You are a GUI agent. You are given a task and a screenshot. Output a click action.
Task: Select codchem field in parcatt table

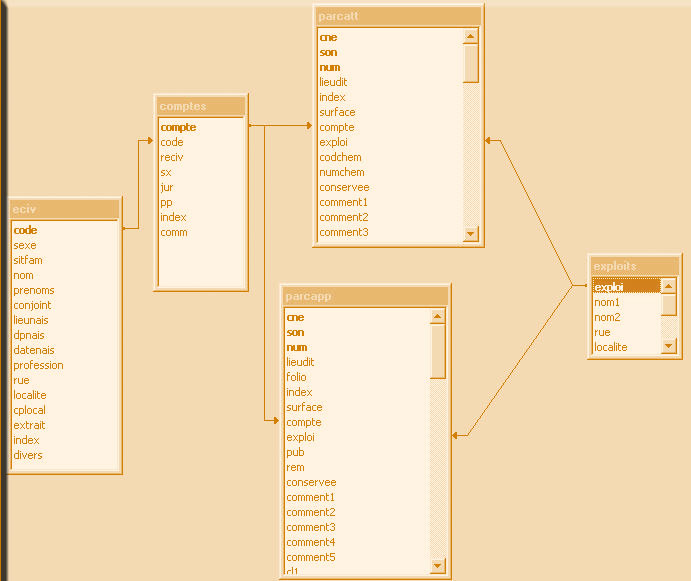point(340,157)
